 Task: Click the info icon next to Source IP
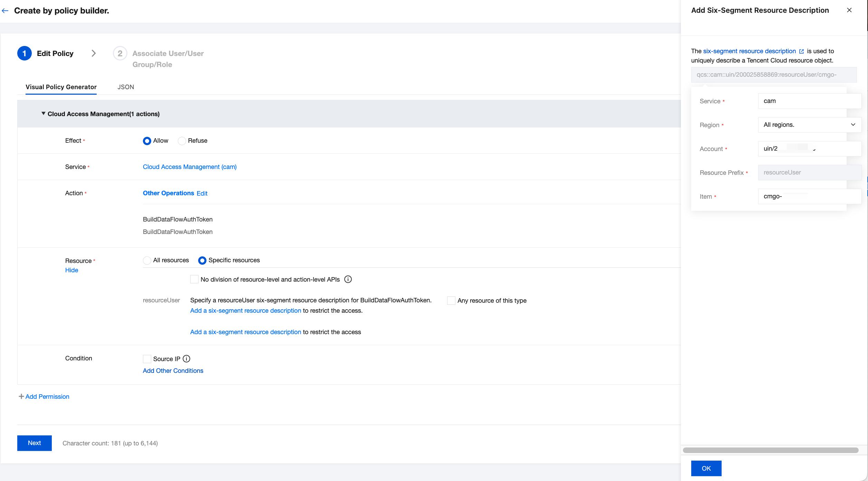[x=186, y=359]
